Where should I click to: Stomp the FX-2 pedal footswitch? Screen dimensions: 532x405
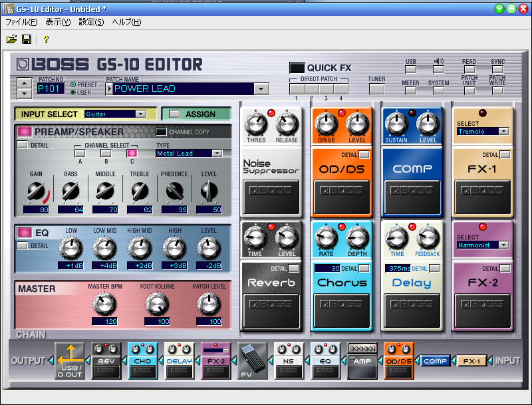482,311
